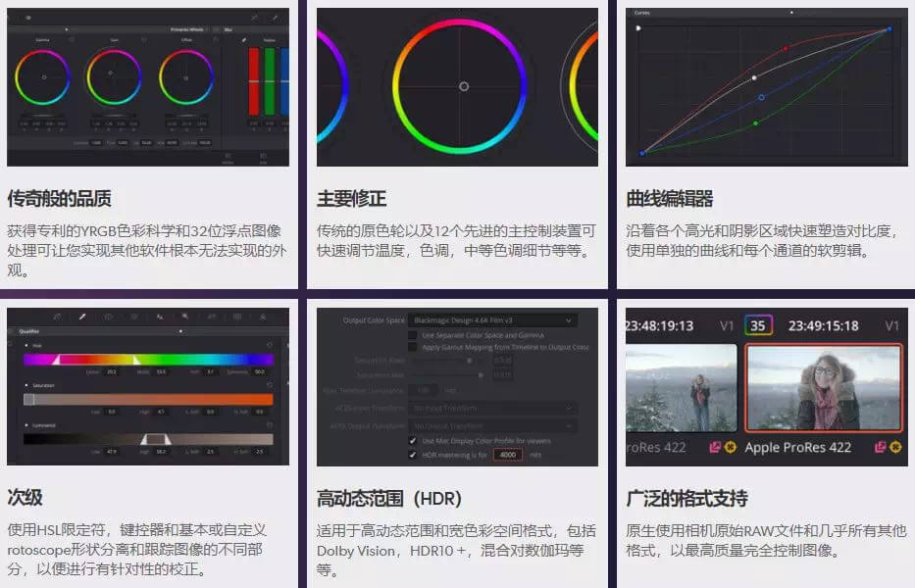The image size is (915, 588).
Task: Click the blur icon in Qualifier toolbar
Action: 185,318
